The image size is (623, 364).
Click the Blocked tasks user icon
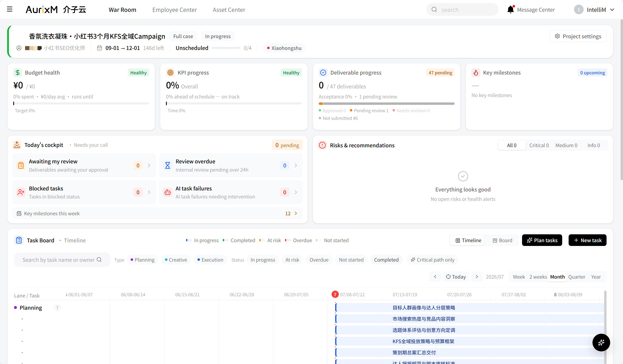tap(21, 192)
